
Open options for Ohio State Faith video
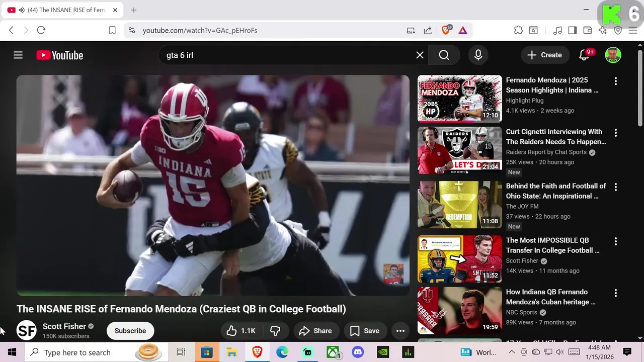(x=615, y=187)
